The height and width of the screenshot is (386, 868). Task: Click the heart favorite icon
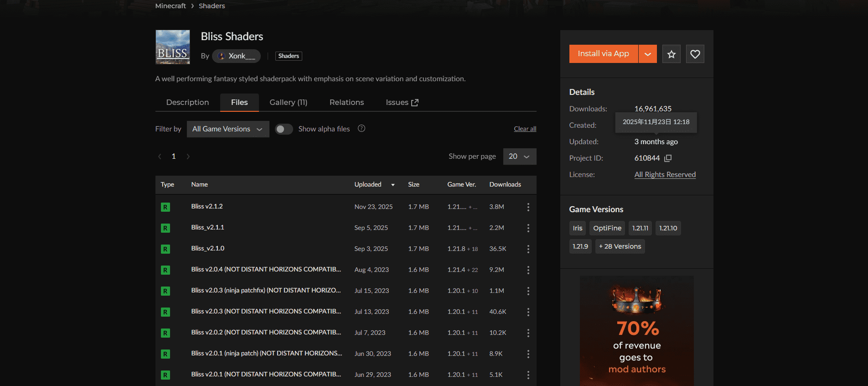[x=695, y=54]
